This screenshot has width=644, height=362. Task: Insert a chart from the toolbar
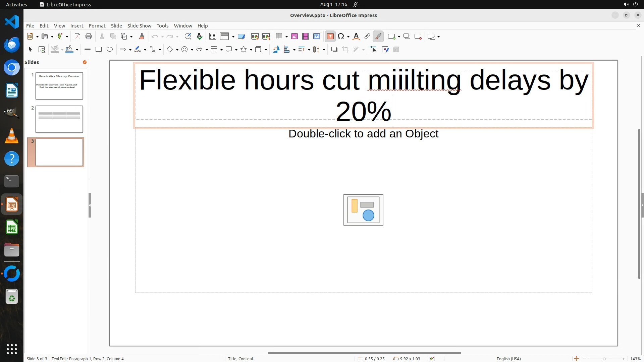tap(317, 37)
